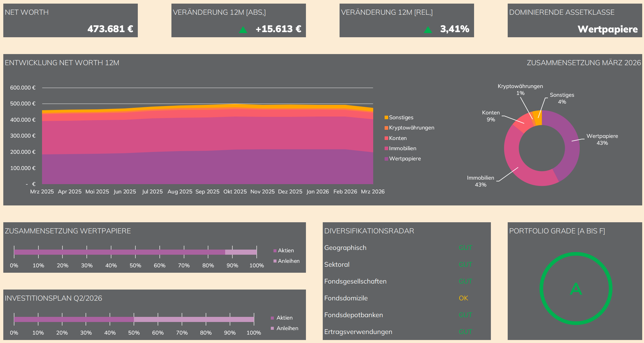Click the Sonstiges 4% donut label
The height and width of the screenshot is (343, 644).
pyautogui.click(x=562, y=98)
